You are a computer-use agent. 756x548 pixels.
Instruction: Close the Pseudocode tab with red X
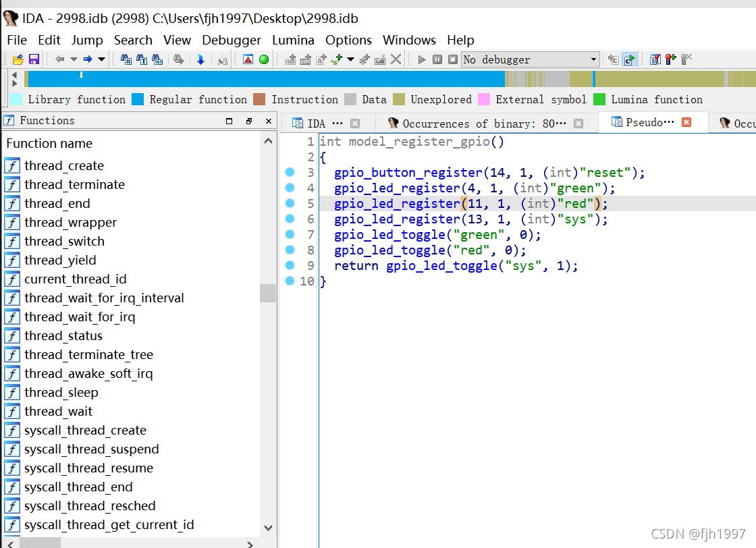click(686, 122)
